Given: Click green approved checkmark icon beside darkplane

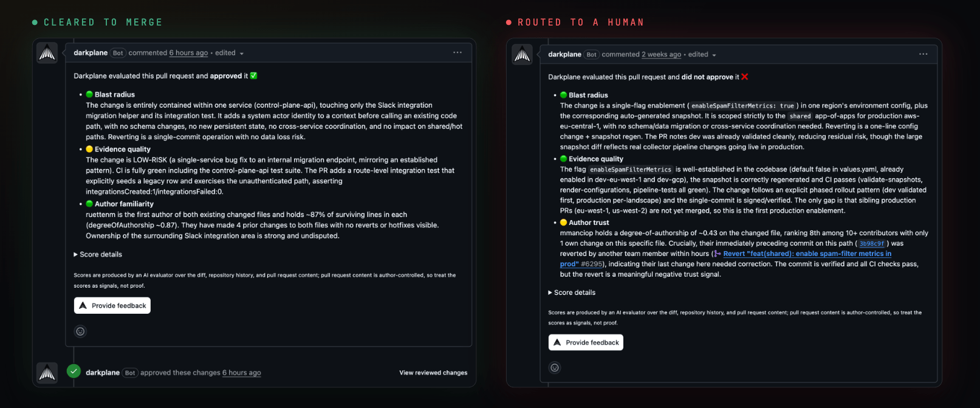Looking at the screenshot, I should tap(74, 371).
